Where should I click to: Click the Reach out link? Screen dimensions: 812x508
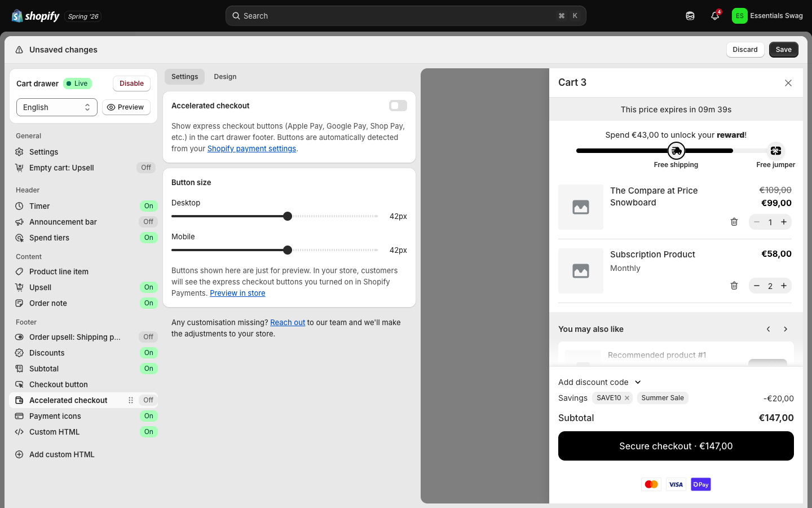[288, 322]
